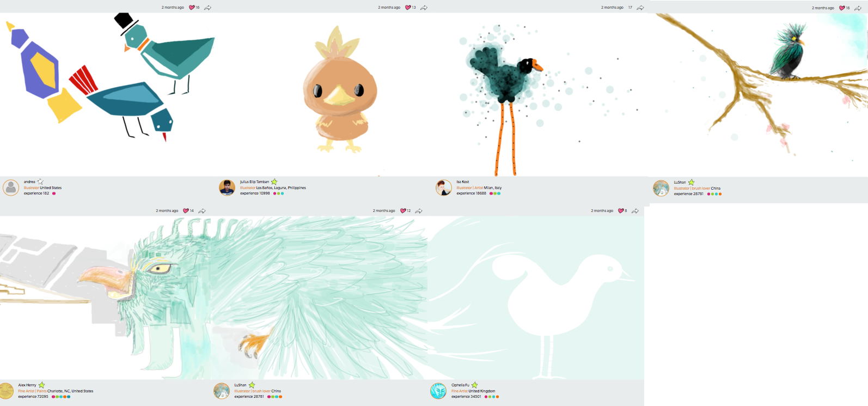
Task: Click badge dots beside experience 10998
Action: pos(278,193)
